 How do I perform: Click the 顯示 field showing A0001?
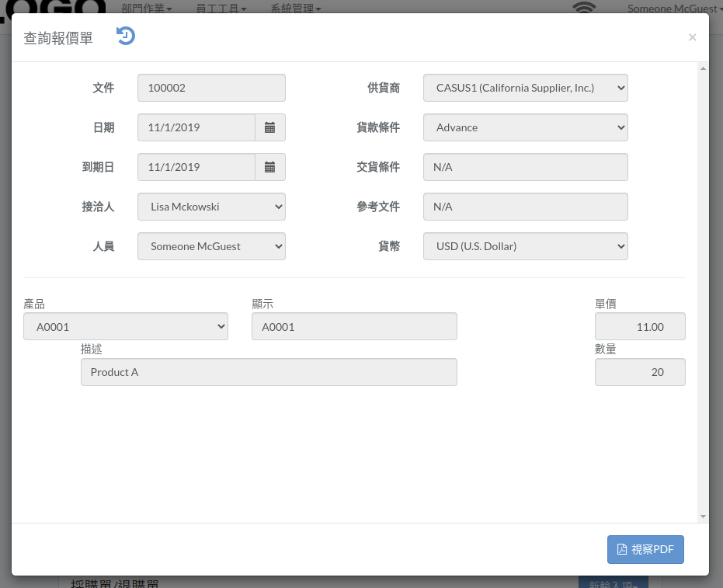(354, 326)
